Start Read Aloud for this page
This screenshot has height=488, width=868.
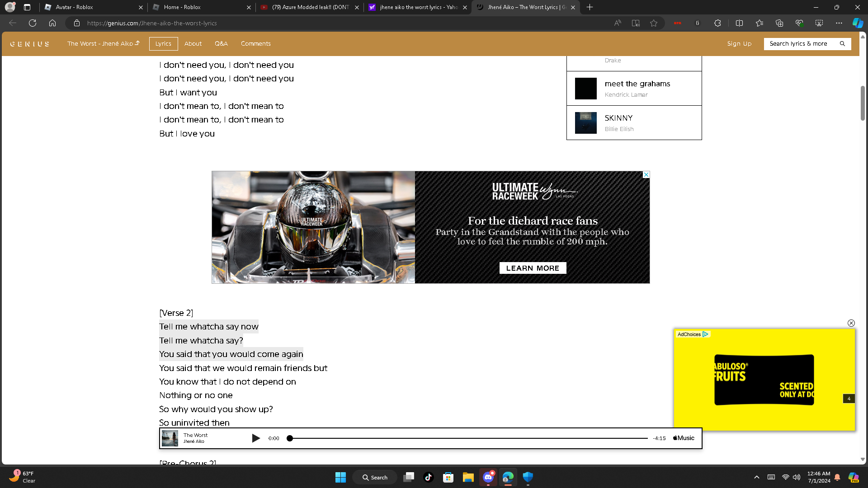click(x=618, y=23)
